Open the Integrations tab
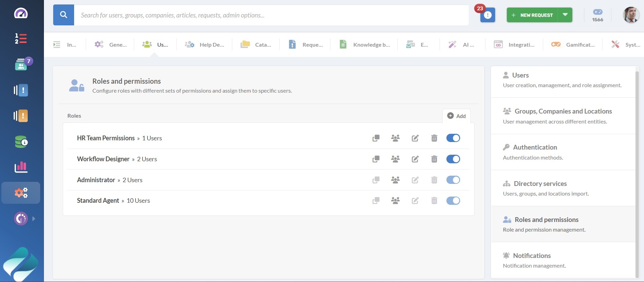The image size is (644, 282). click(x=514, y=45)
